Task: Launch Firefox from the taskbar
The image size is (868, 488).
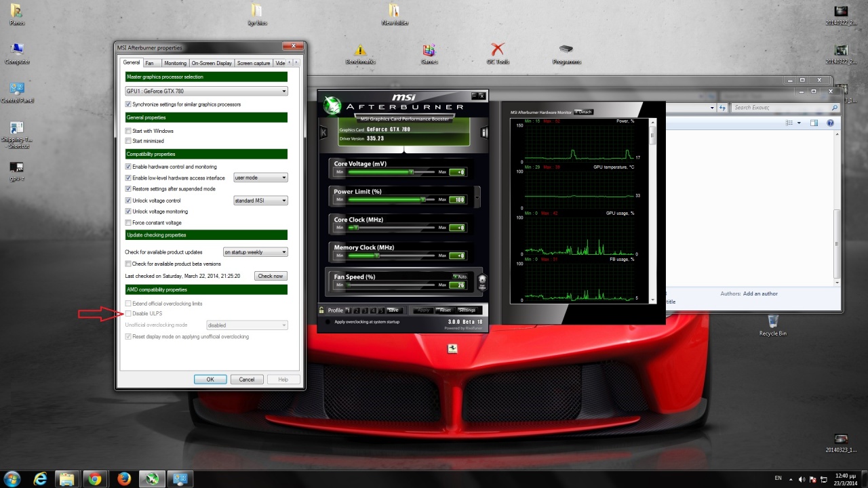Action: coord(123,479)
